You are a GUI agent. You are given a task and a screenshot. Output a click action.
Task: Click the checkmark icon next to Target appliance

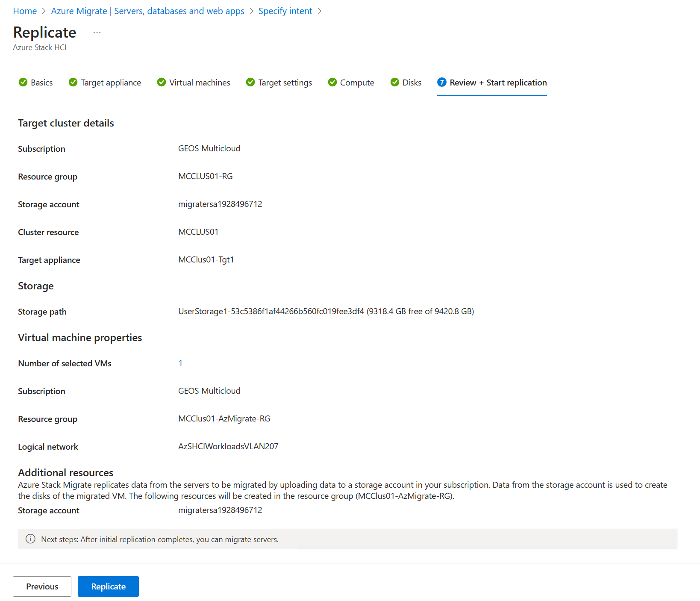tap(73, 82)
